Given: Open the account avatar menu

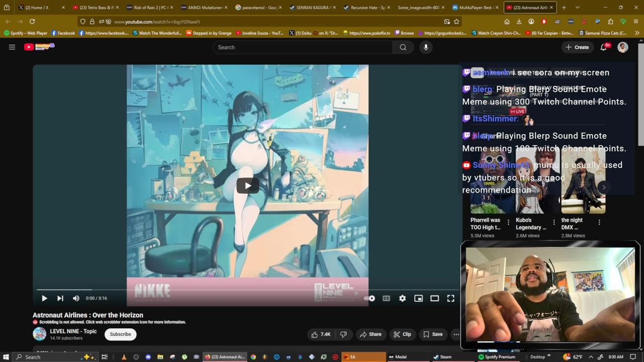Looking at the screenshot, I should [x=623, y=47].
